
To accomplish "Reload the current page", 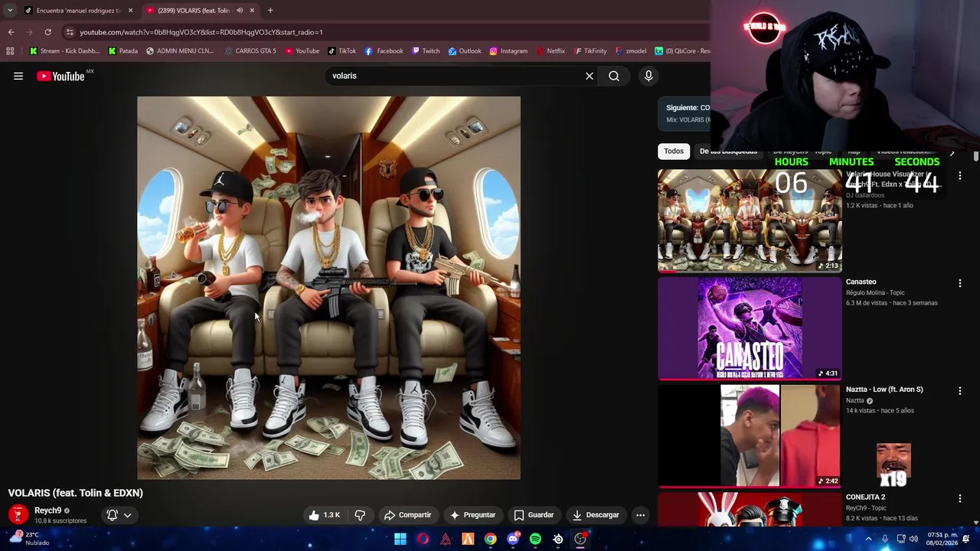I will [47, 32].
